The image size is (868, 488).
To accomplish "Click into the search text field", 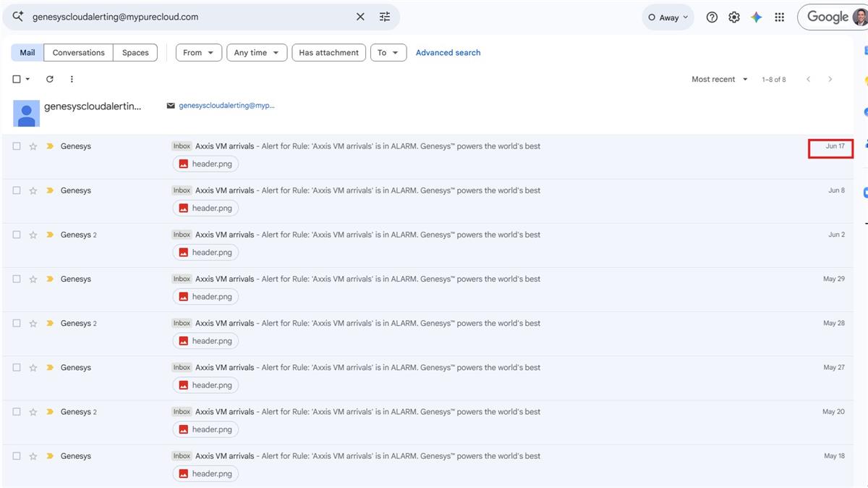I will point(188,17).
